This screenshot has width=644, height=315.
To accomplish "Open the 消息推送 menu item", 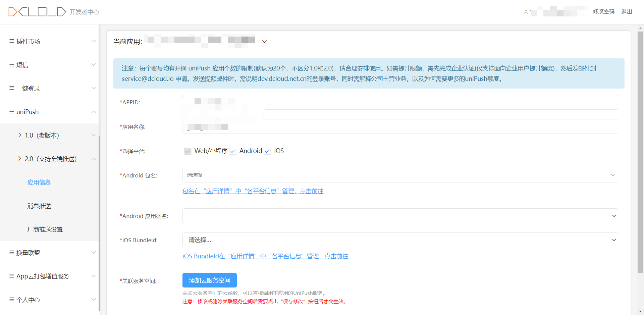I will coord(39,206).
